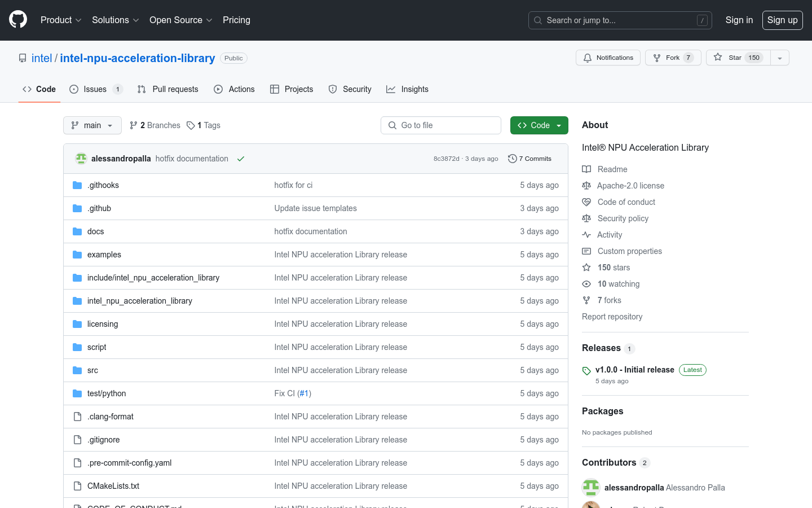Switch to the Insights tab
The image size is (812, 508).
click(407, 89)
